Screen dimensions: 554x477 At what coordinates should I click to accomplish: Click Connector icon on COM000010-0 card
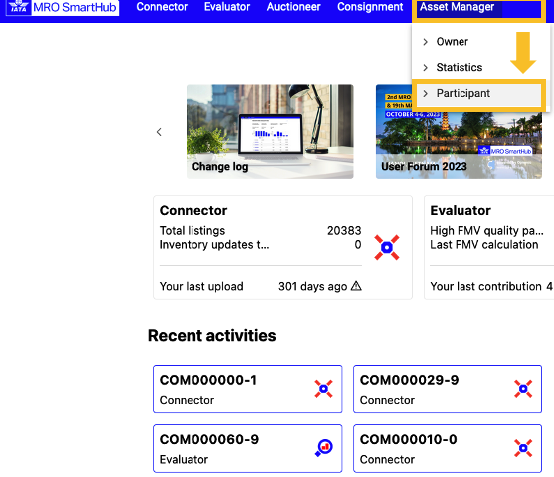tap(523, 448)
